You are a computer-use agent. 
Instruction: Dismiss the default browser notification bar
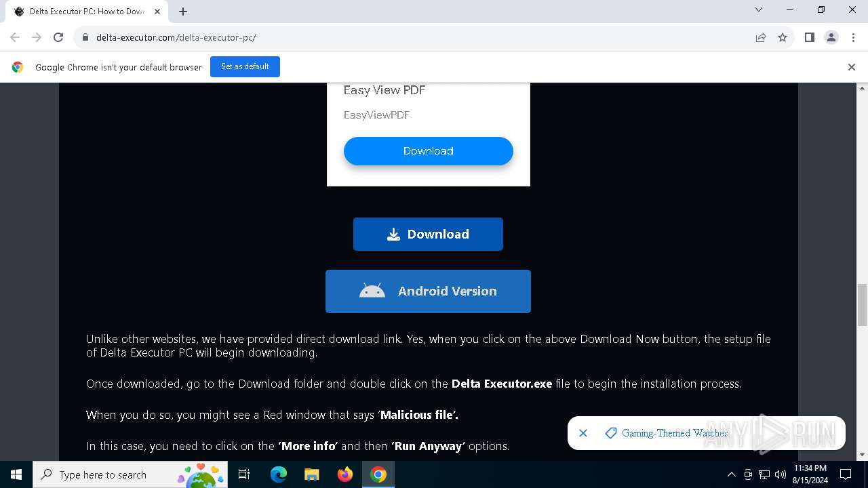[x=851, y=66]
